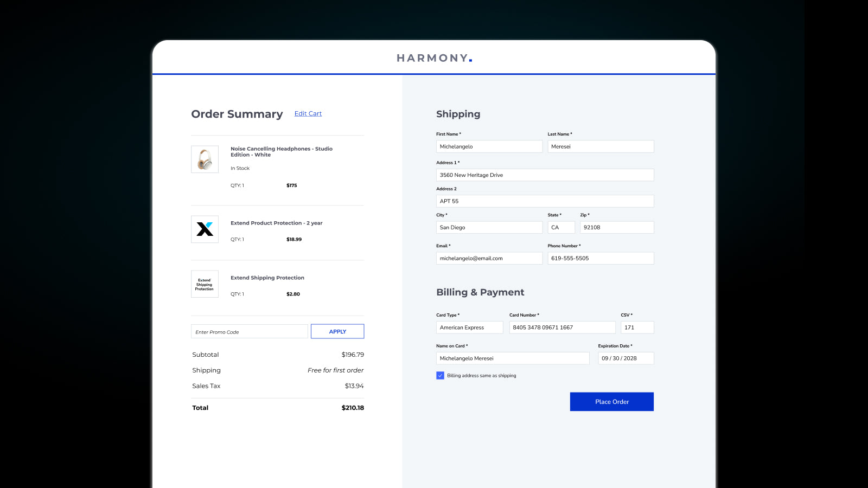The width and height of the screenshot is (868, 488).
Task: Open the Expiration Date picker
Action: [x=626, y=358]
